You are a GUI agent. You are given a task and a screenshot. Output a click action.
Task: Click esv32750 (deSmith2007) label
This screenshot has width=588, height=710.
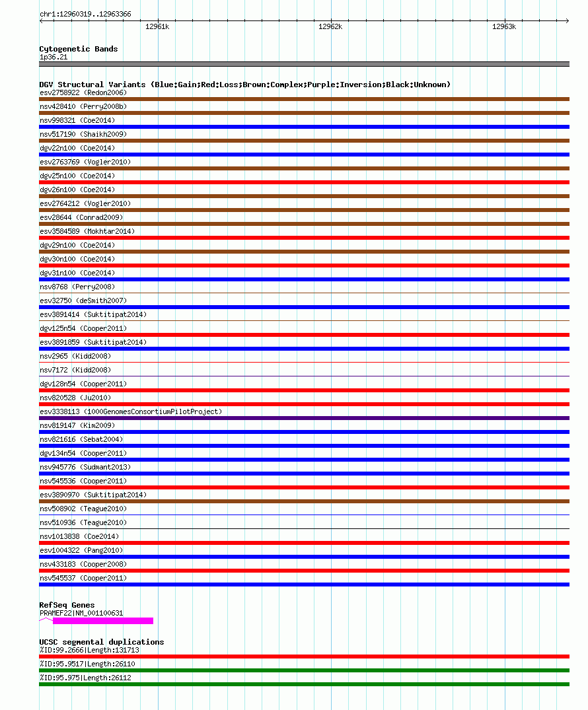pos(83,301)
